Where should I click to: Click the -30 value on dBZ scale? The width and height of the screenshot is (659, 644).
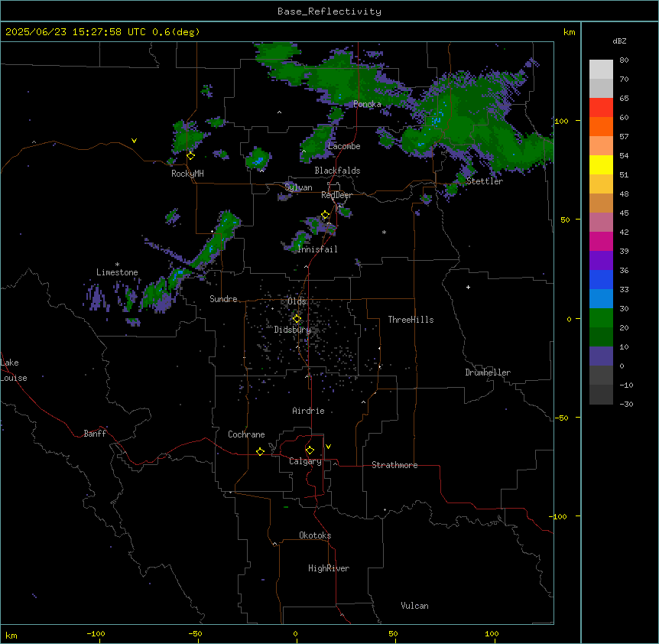click(626, 405)
